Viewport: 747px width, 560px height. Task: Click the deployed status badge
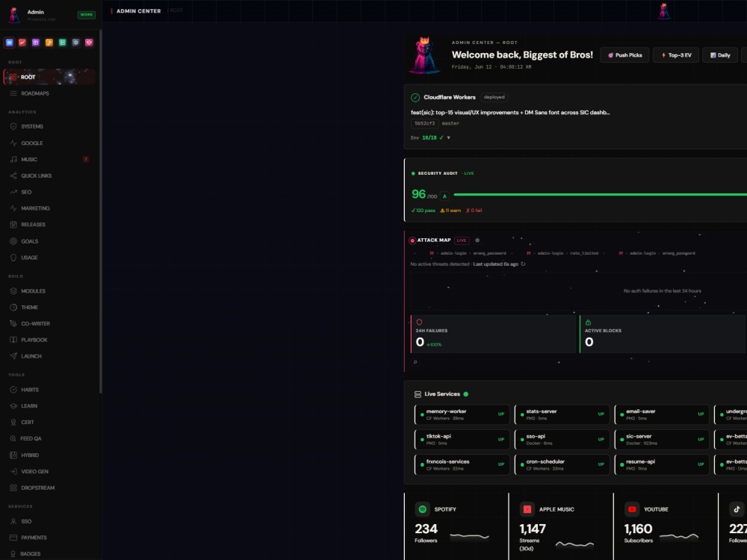point(494,97)
